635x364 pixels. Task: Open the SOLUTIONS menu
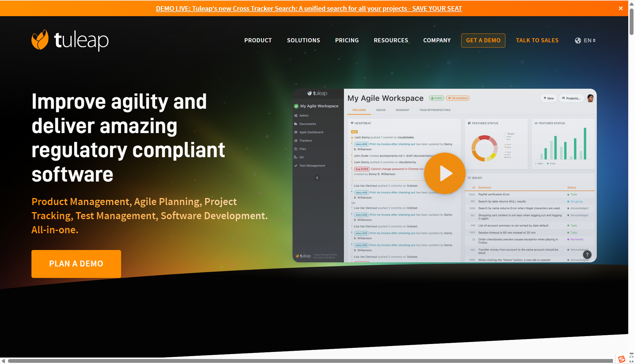(x=303, y=41)
